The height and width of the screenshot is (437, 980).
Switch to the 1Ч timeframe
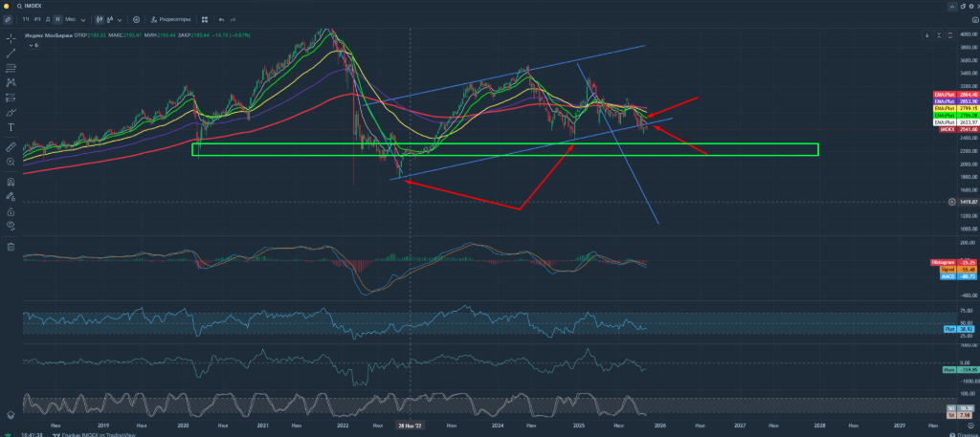24,19
